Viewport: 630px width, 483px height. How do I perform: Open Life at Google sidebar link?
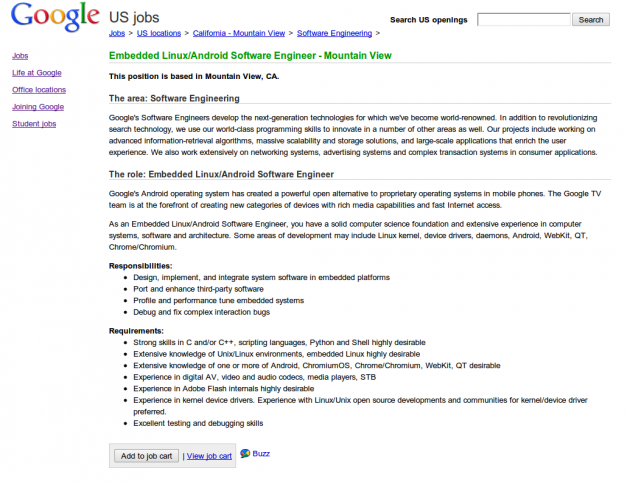pos(37,73)
